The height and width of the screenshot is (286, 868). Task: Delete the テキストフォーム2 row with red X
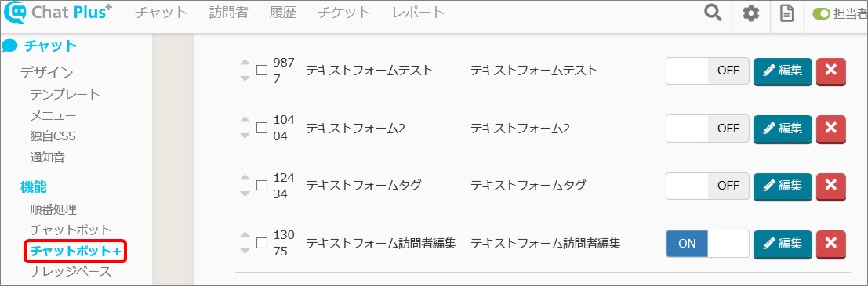click(x=831, y=129)
